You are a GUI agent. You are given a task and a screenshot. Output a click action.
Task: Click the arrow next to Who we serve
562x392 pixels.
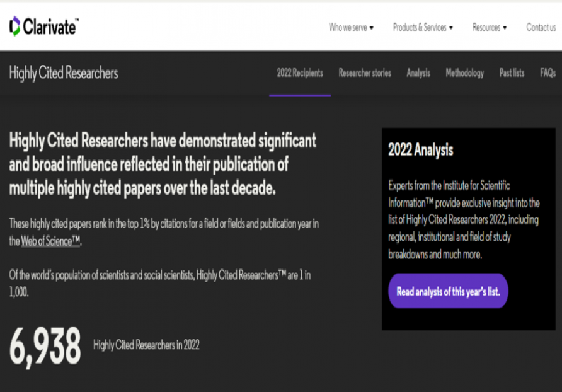[x=371, y=28]
